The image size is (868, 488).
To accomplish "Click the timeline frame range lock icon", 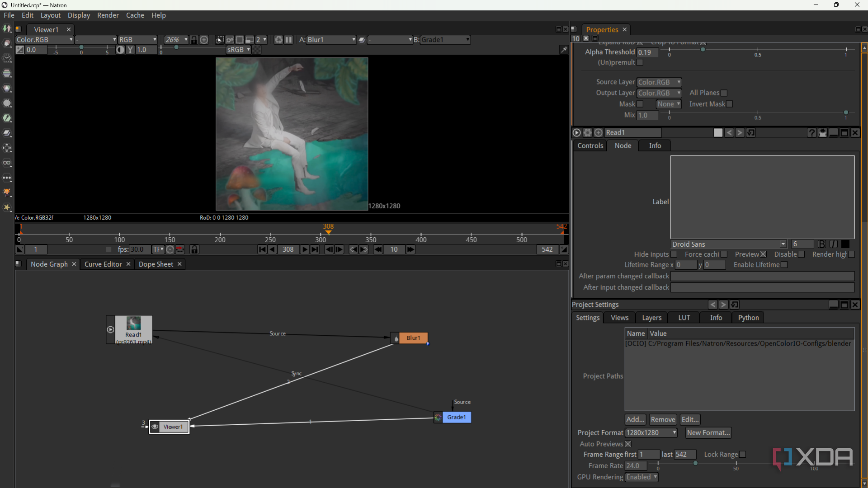I will click(194, 249).
